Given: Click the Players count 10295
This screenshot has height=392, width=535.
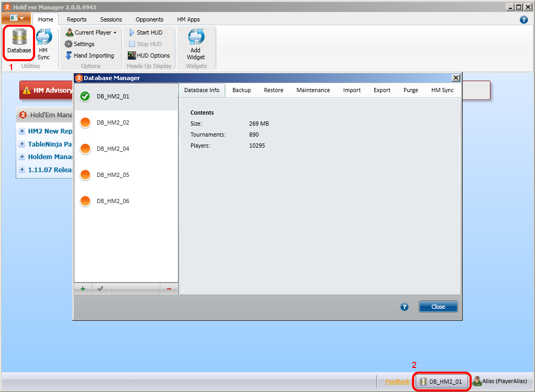Looking at the screenshot, I should pos(257,145).
